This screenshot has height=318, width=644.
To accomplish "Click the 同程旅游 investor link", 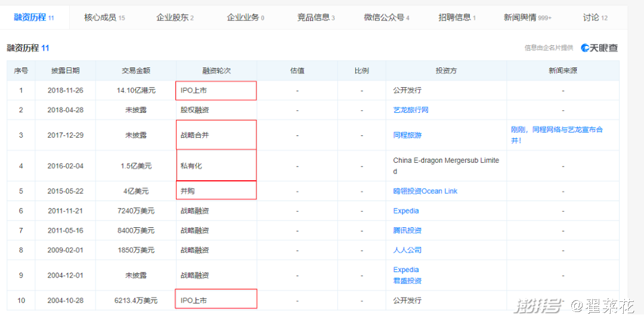I will coord(407,135).
